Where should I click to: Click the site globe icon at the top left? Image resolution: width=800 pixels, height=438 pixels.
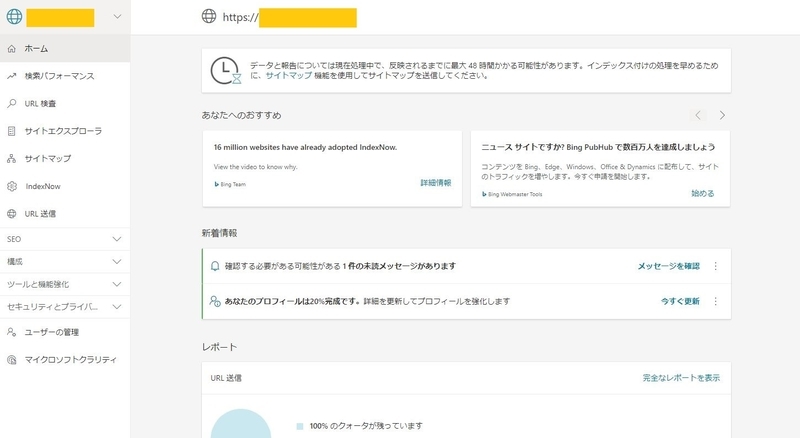(x=14, y=16)
